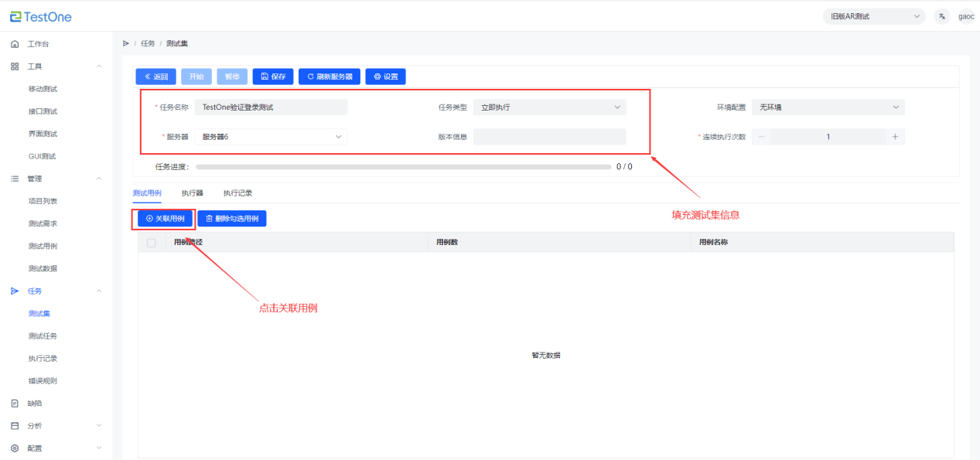Click the TestOne logo icon

[15, 16]
